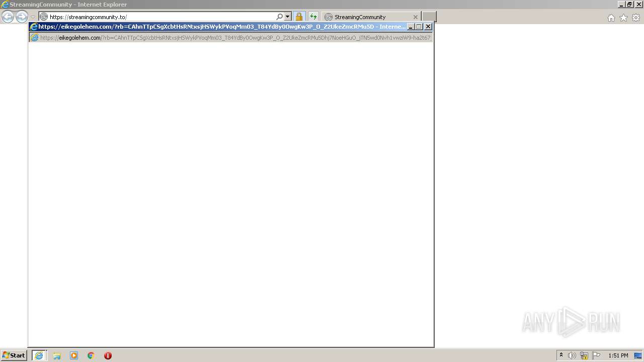The image size is (644, 362).
Task: Open a new blank tab
Action: [x=429, y=17]
